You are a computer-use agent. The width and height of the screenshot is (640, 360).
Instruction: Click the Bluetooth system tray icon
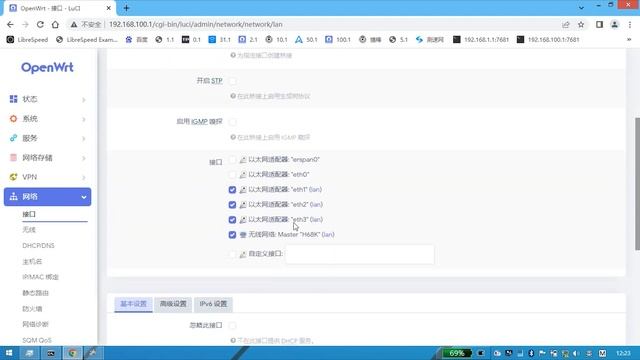point(531,353)
